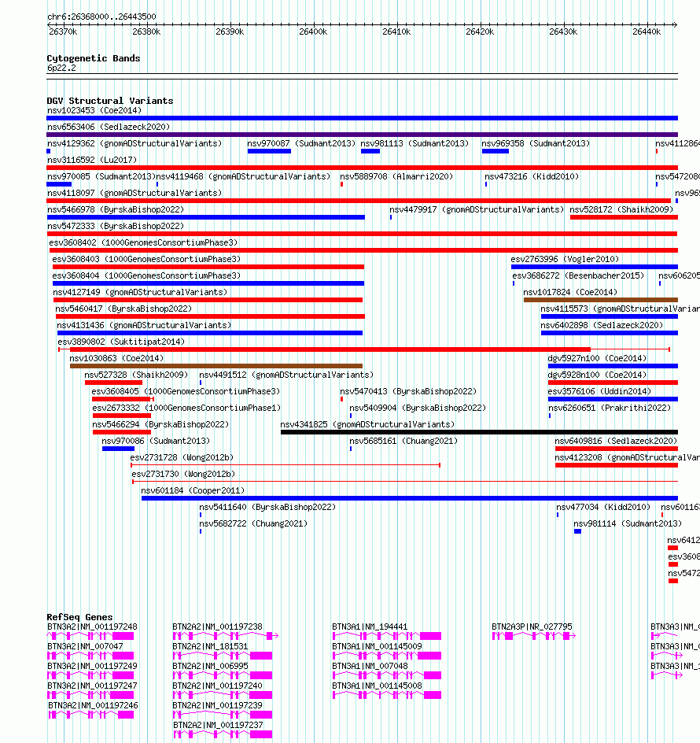Click the 26400k ruler position label
The width and height of the screenshot is (700, 743).
pos(313,31)
